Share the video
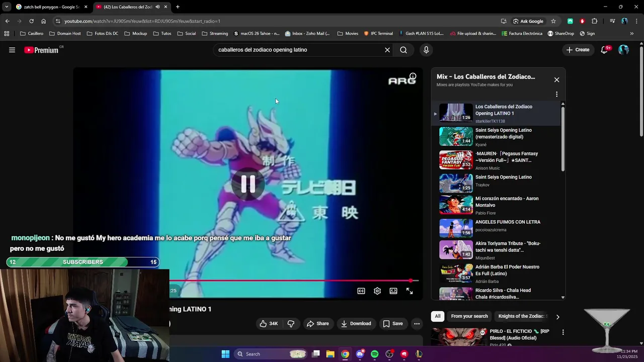The height and width of the screenshot is (362, 644). click(x=317, y=324)
